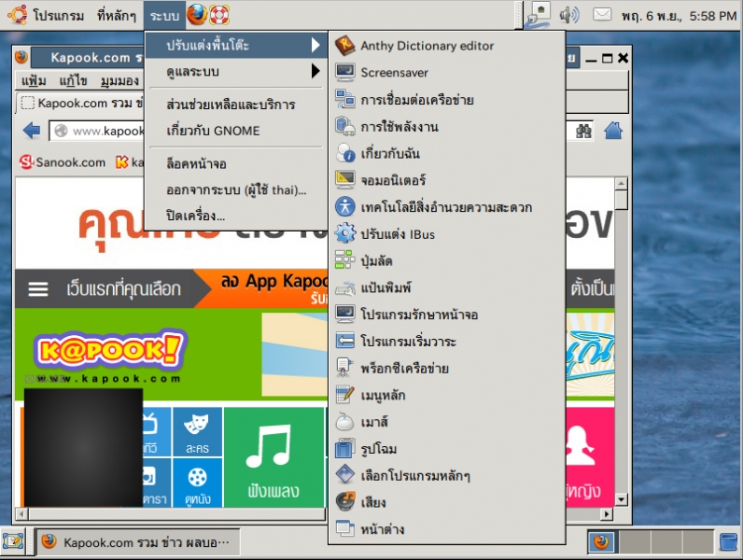
Task: Click ดูหนัง movie tile
Action: pyautogui.click(x=197, y=483)
